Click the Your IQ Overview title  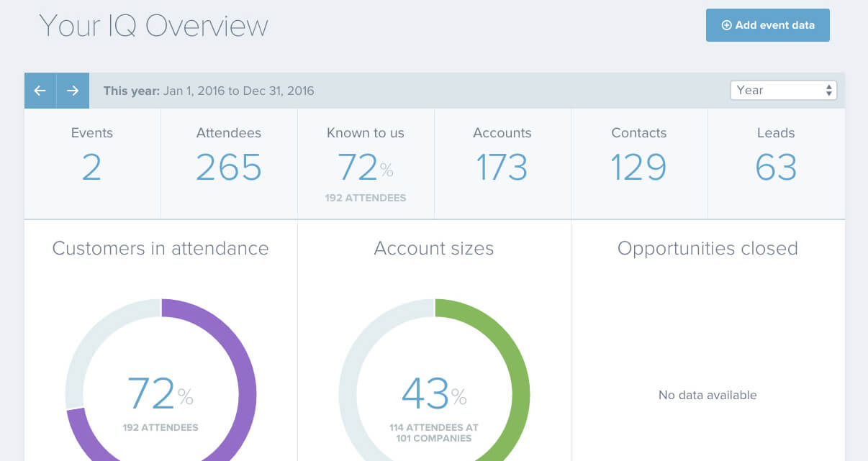click(154, 25)
